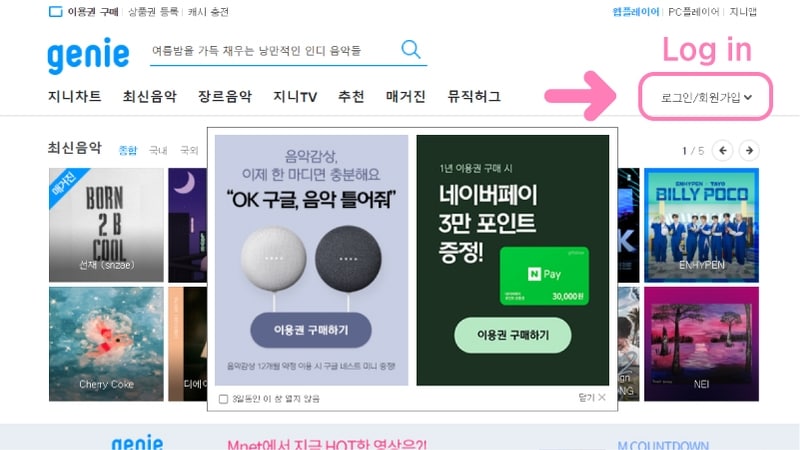Click 이용권 구매하기 on the Google ad
Image resolution: width=800 pixels, height=450 pixels.
[311, 330]
